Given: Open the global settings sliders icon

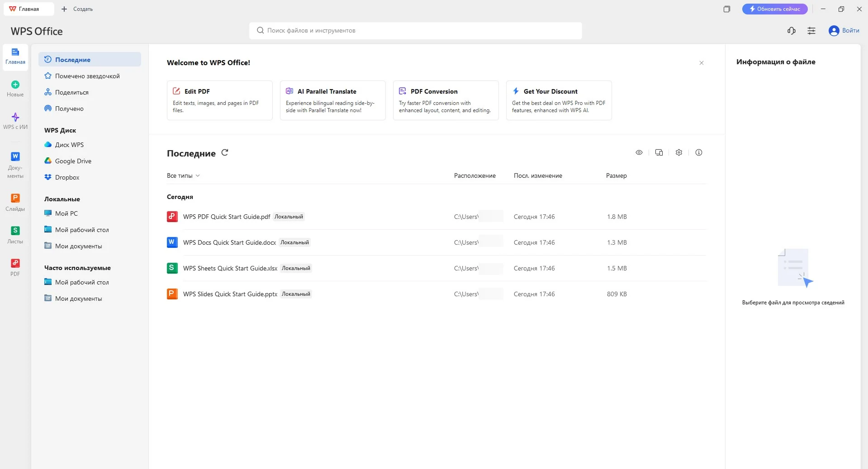Looking at the screenshot, I should click(x=811, y=31).
